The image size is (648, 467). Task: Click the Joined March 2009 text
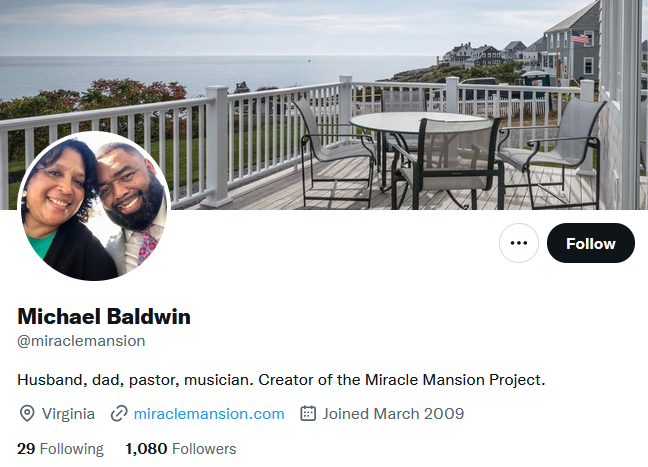(x=393, y=414)
